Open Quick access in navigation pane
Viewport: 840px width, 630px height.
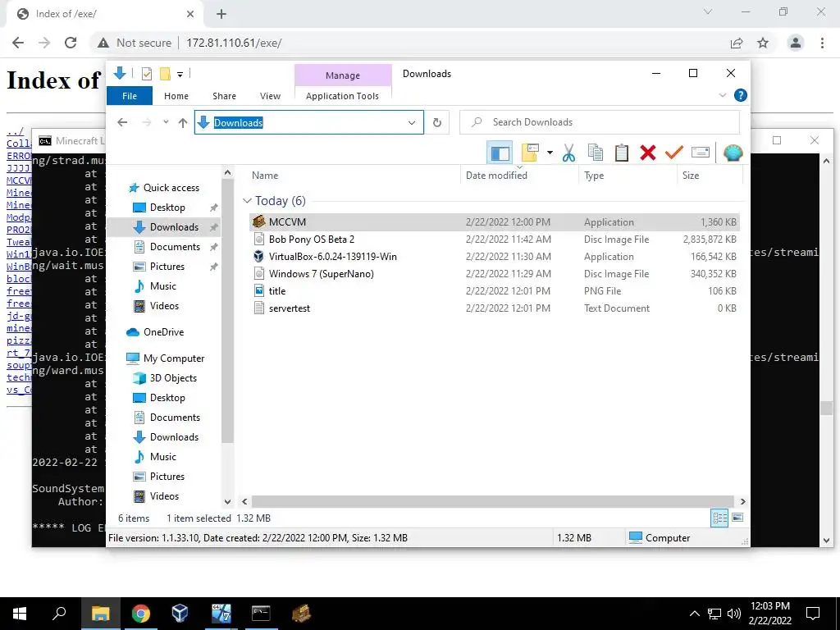(164, 188)
